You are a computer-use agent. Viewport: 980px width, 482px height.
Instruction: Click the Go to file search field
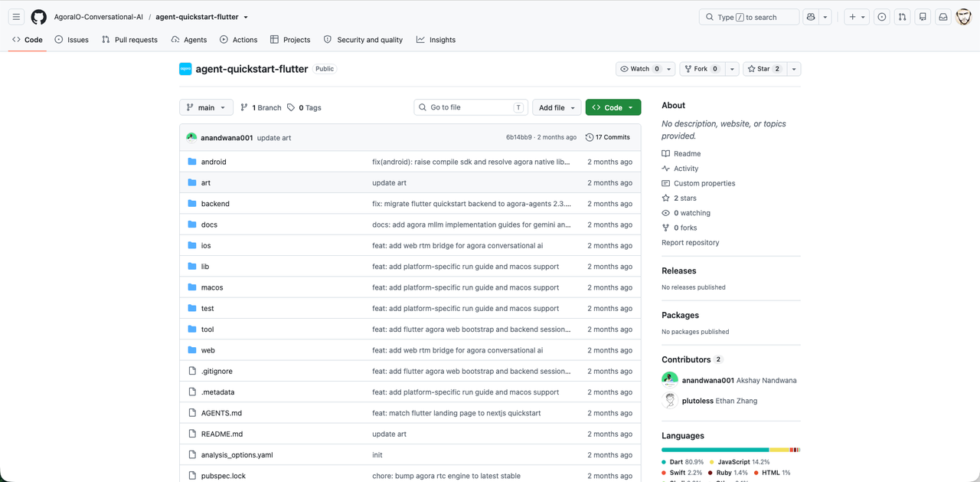click(x=471, y=107)
